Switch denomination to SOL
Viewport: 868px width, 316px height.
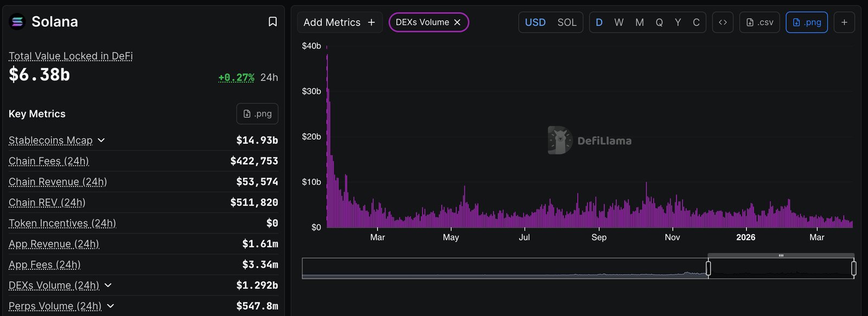567,22
